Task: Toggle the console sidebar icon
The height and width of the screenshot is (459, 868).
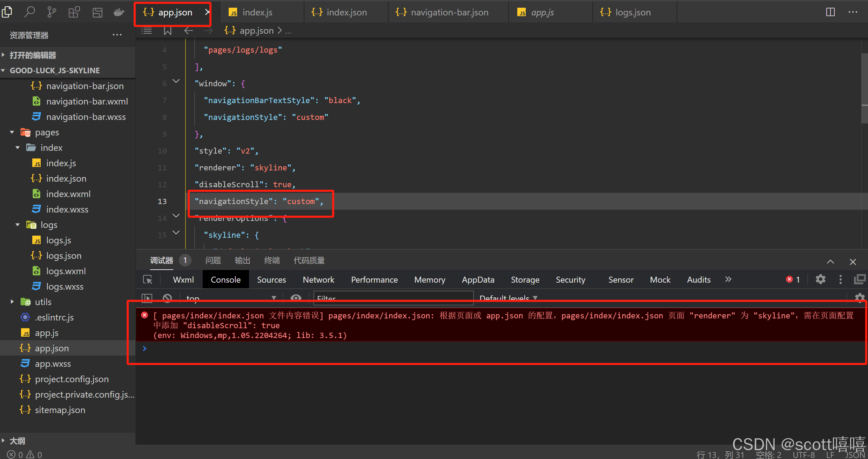Action: 147,298
